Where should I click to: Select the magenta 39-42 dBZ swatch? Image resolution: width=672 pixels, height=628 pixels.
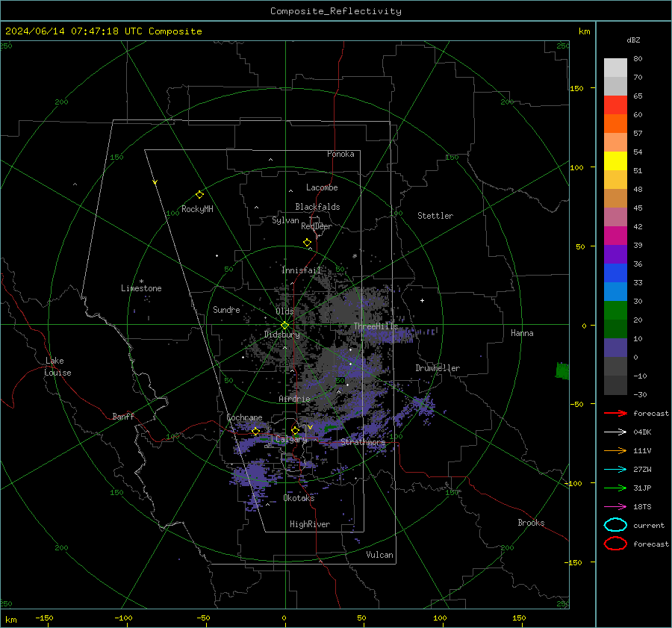tap(615, 235)
